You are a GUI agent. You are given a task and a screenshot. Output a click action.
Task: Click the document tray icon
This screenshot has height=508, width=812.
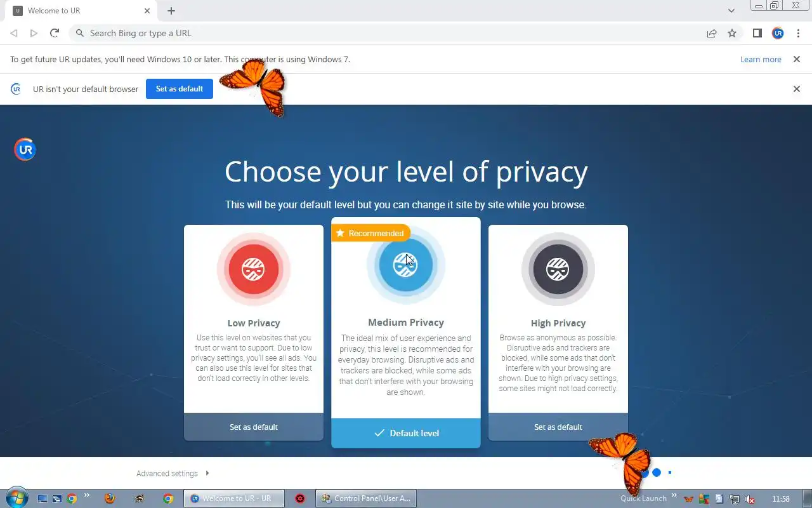pyautogui.click(x=719, y=499)
